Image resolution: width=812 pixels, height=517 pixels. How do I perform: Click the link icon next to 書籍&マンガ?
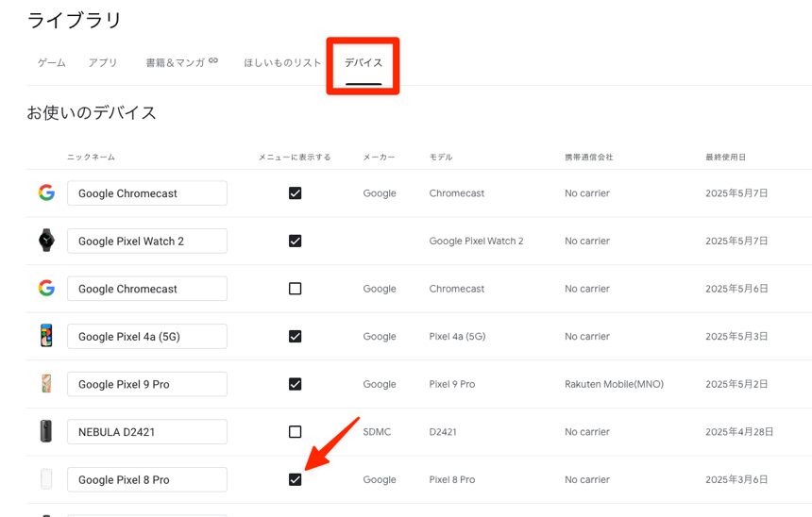click(213, 60)
